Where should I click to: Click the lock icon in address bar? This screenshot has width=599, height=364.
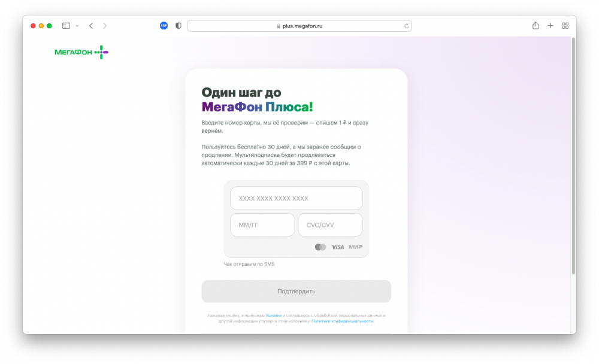pyautogui.click(x=279, y=26)
